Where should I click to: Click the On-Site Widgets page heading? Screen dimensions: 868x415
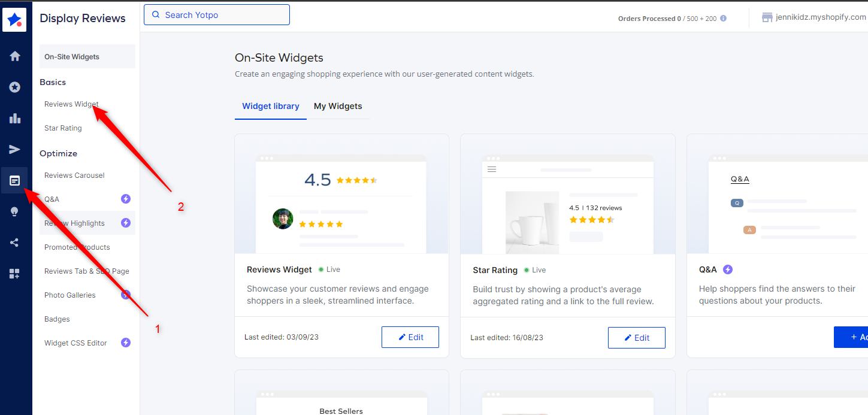[279, 58]
